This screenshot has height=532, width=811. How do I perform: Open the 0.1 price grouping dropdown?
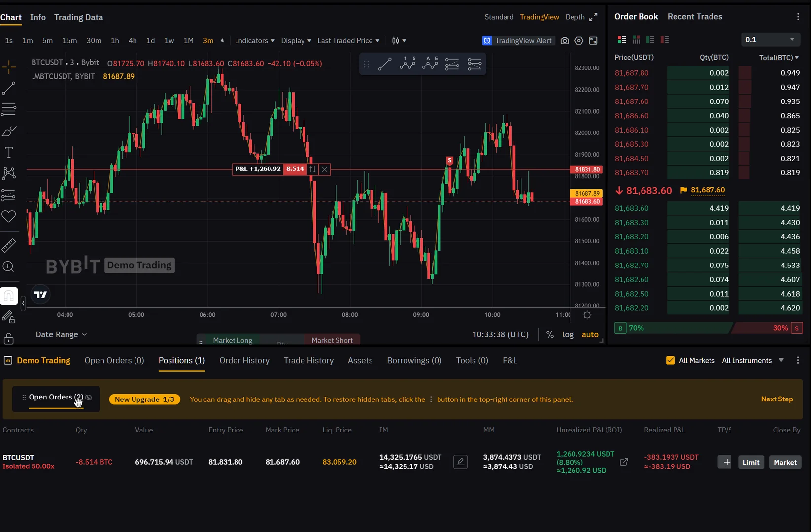[771, 40]
